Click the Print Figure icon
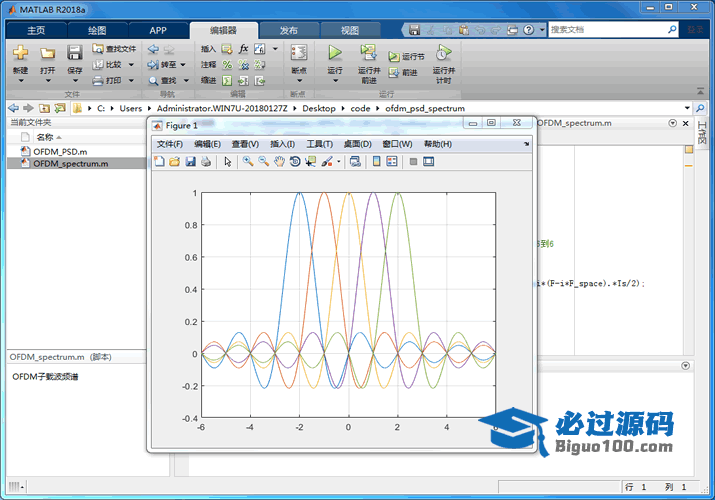This screenshot has height=500, width=715. click(205, 161)
